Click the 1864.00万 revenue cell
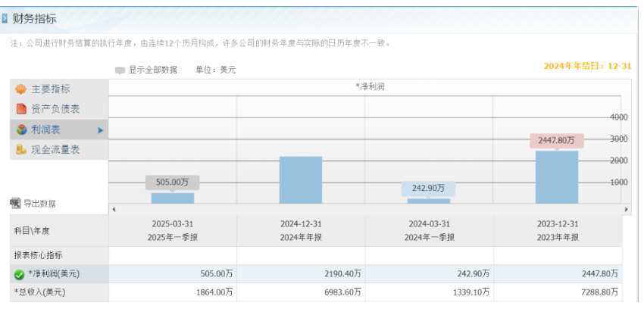Viewport: 644px width, 312px height. point(173,292)
